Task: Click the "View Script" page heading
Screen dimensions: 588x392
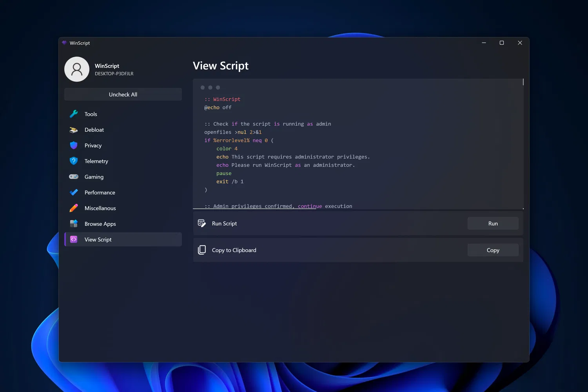Action: point(221,66)
